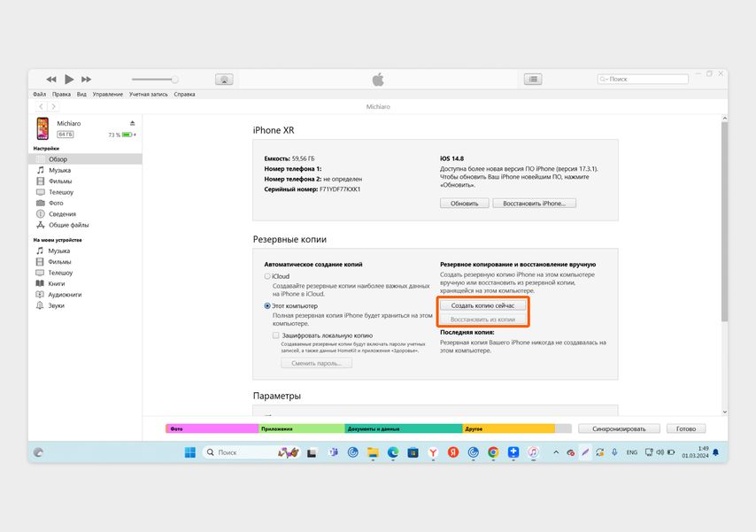Viewport: 756px width, 532px height.
Task: Click the scrollbar down arrow
Action: [724, 412]
